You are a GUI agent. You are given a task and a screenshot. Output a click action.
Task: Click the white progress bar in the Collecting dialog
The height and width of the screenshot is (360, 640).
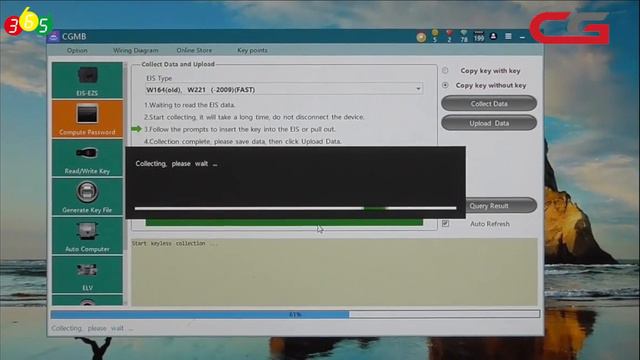[296, 208]
